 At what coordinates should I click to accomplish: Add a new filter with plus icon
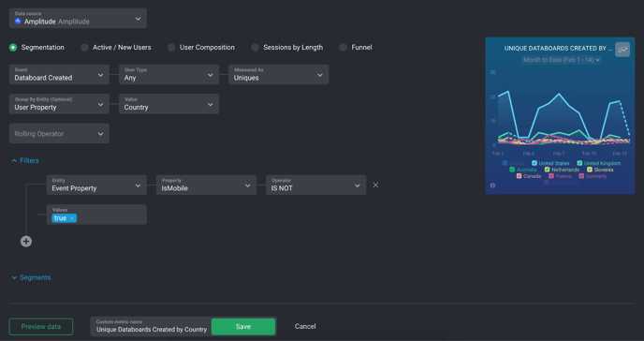(26, 241)
